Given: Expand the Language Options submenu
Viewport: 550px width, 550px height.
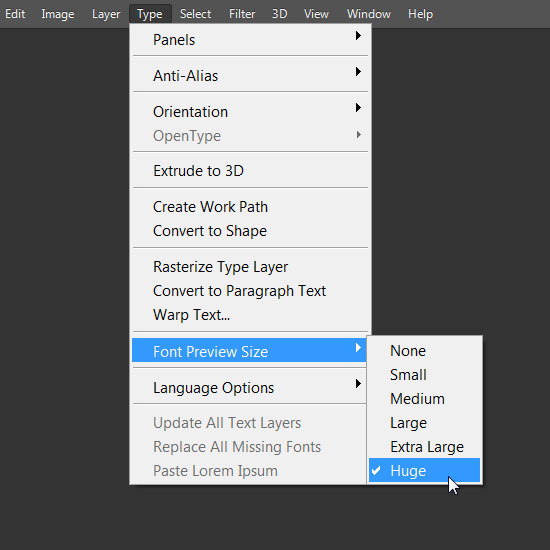Looking at the screenshot, I should pos(249,388).
